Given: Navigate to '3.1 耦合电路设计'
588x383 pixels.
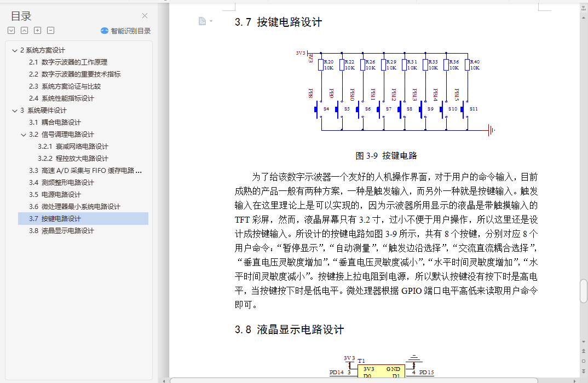Looking at the screenshot, I should pyautogui.click(x=55, y=123).
